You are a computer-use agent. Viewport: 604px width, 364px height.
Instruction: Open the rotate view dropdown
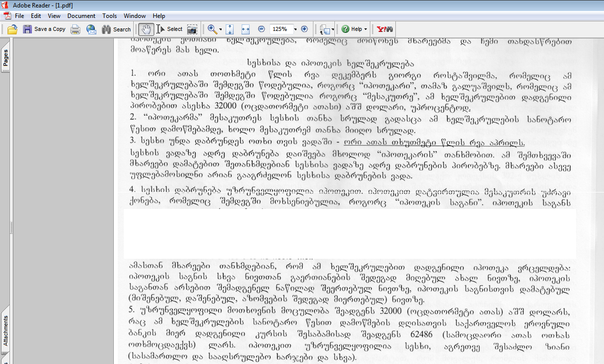click(x=332, y=29)
